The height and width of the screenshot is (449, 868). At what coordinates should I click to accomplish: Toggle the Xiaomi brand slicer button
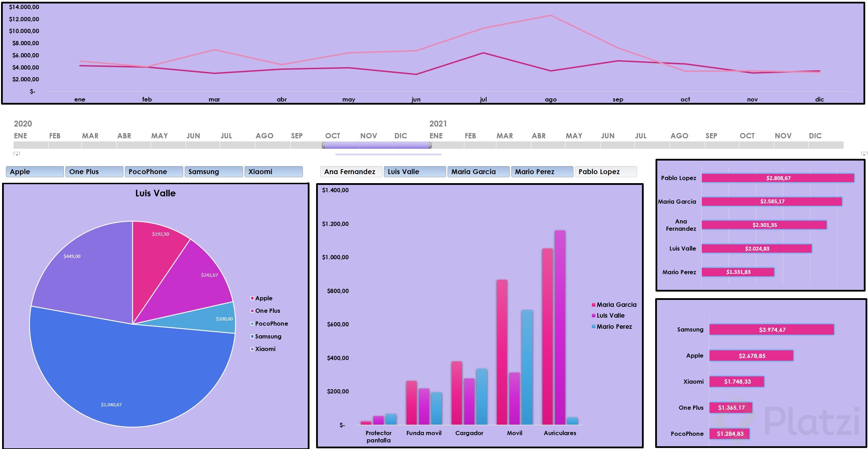(x=273, y=172)
